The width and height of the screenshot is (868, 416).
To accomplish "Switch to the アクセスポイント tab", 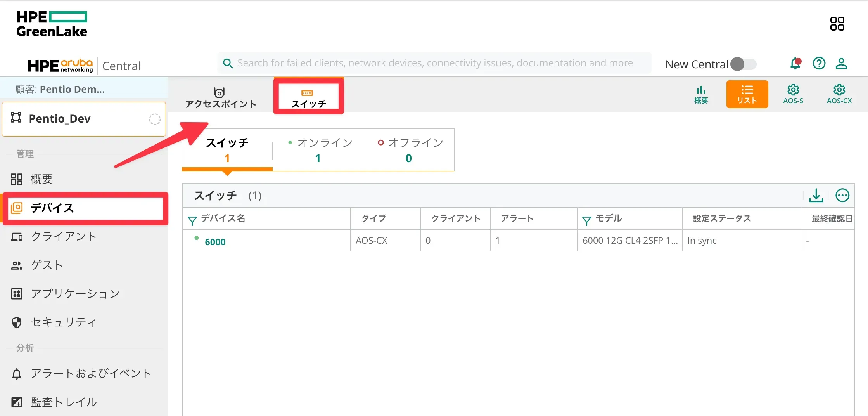I will click(x=220, y=97).
